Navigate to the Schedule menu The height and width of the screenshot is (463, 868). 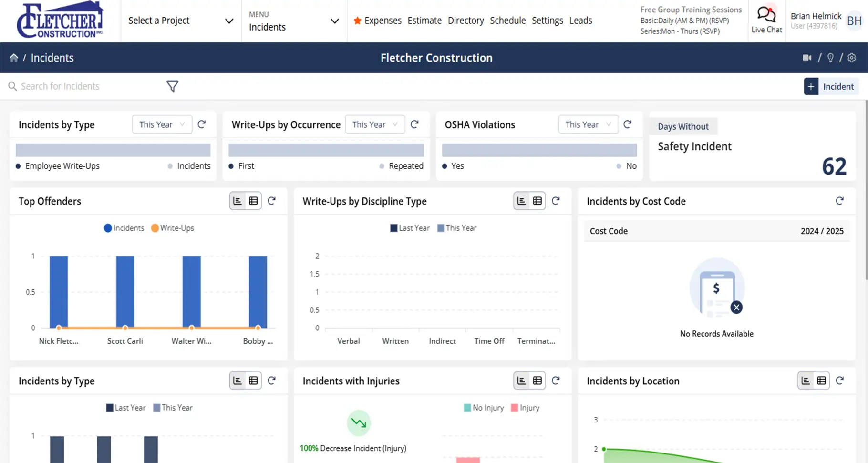point(508,21)
